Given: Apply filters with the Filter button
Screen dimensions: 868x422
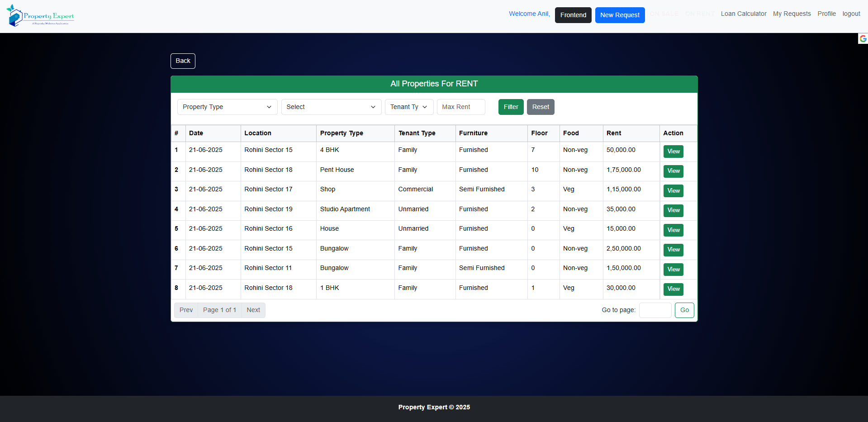Looking at the screenshot, I should coord(511,107).
